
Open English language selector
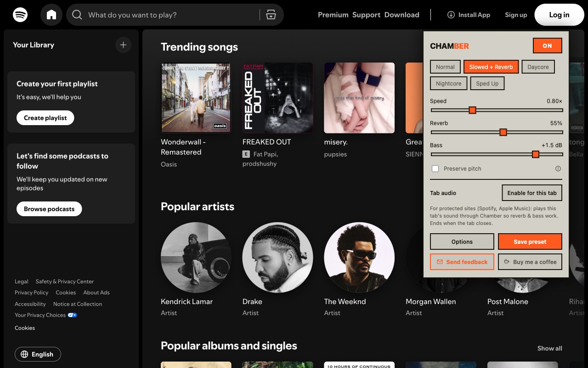click(x=38, y=354)
